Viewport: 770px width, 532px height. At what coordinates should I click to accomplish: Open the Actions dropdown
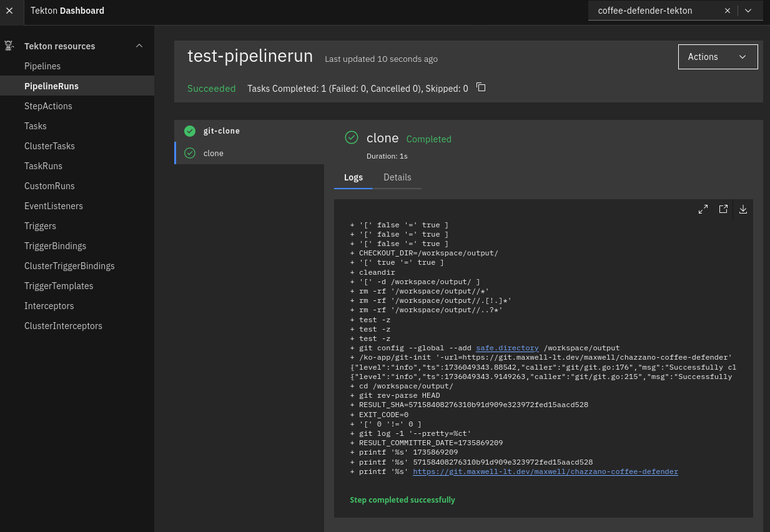tap(718, 57)
